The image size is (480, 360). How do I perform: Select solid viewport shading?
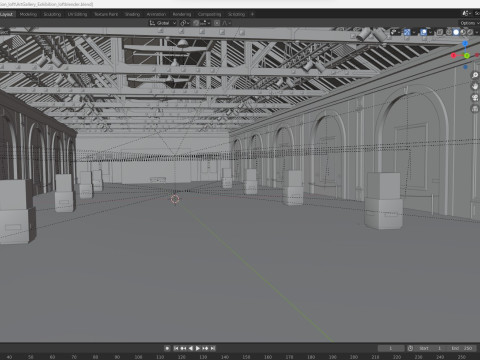point(456,32)
